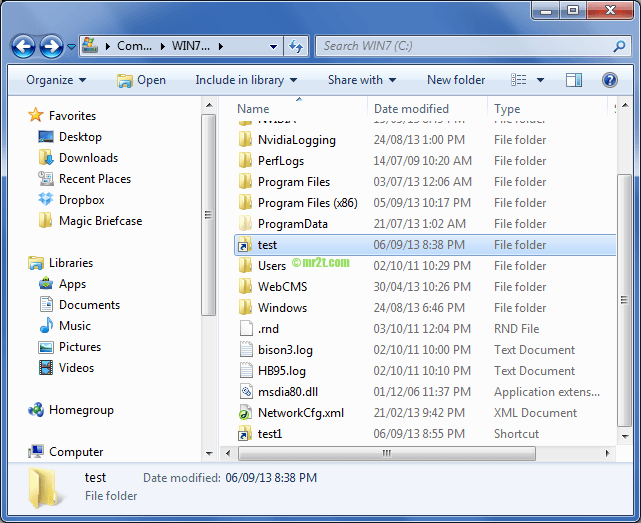Select Favorites in navigation pane
Screen dimensions: 641x523
[x=72, y=116]
